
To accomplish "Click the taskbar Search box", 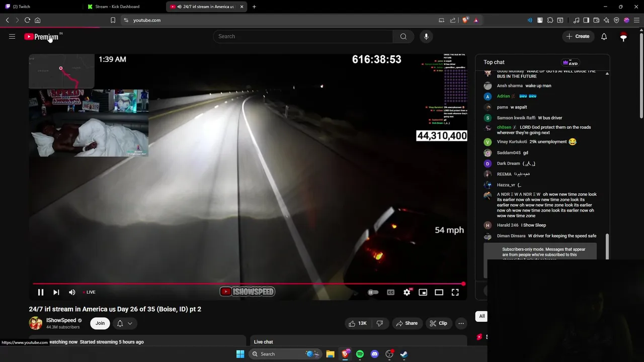I will coord(286,354).
